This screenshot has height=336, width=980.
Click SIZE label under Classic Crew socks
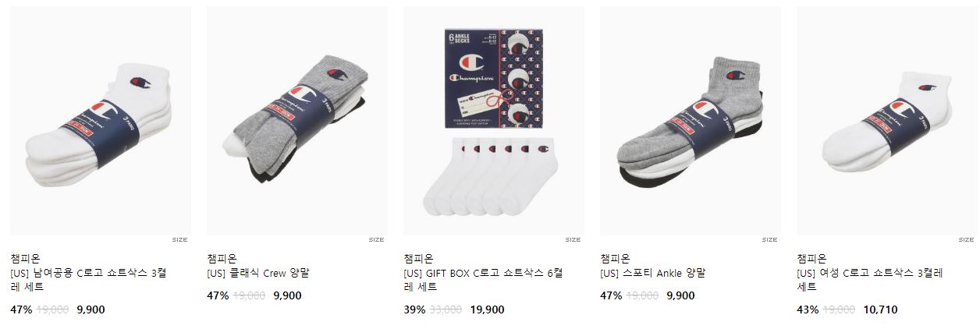(377, 240)
